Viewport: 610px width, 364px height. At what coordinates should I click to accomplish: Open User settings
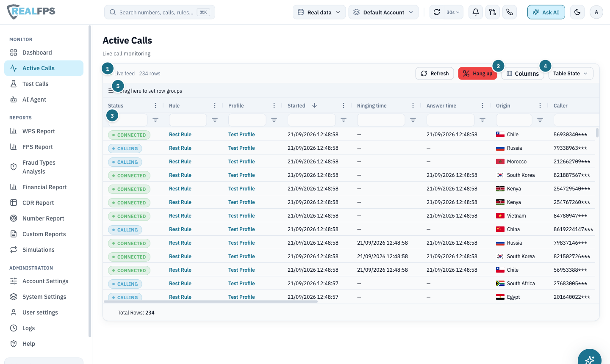click(44, 312)
